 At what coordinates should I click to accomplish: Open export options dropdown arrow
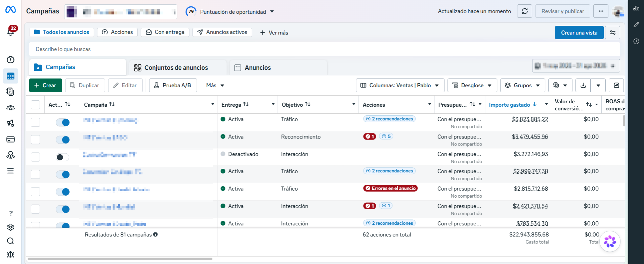pos(598,85)
